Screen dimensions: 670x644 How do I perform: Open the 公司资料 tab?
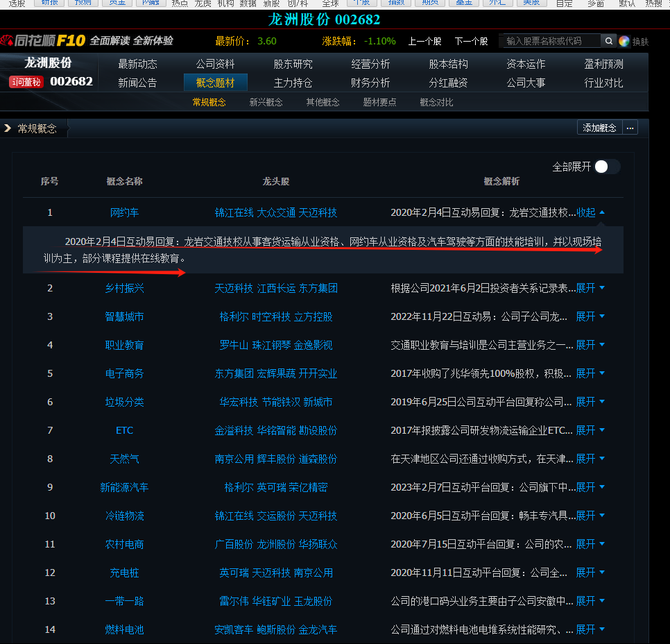(x=215, y=64)
